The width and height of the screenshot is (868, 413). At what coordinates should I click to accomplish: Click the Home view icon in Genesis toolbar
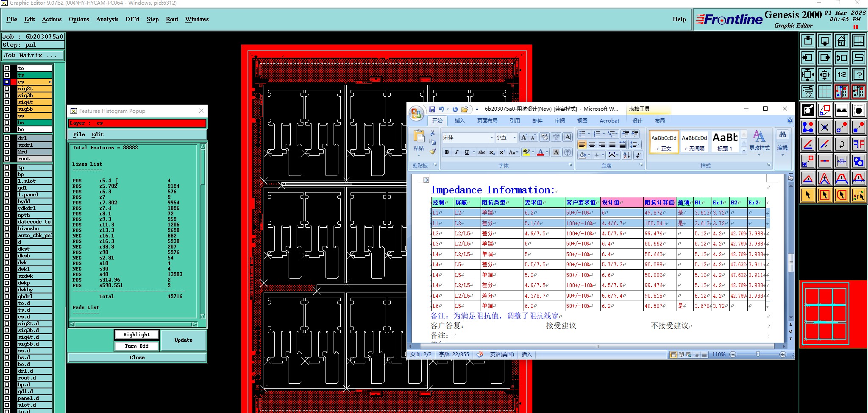click(841, 41)
